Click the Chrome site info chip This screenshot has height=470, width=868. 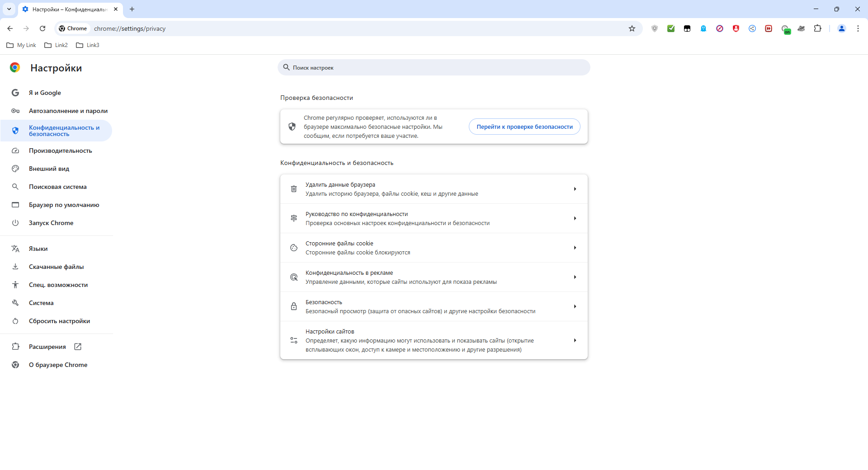click(73, 28)
